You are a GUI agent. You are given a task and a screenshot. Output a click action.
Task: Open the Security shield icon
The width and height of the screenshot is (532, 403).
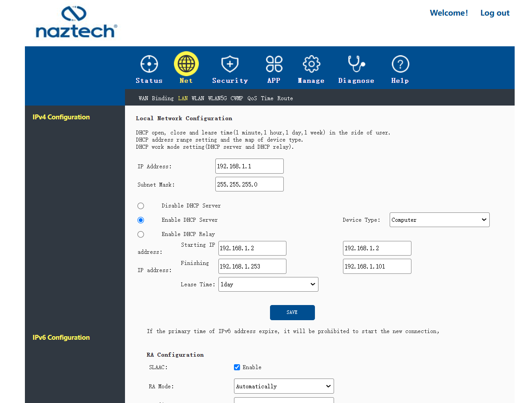pyautogui.click(x=230, y=64)
